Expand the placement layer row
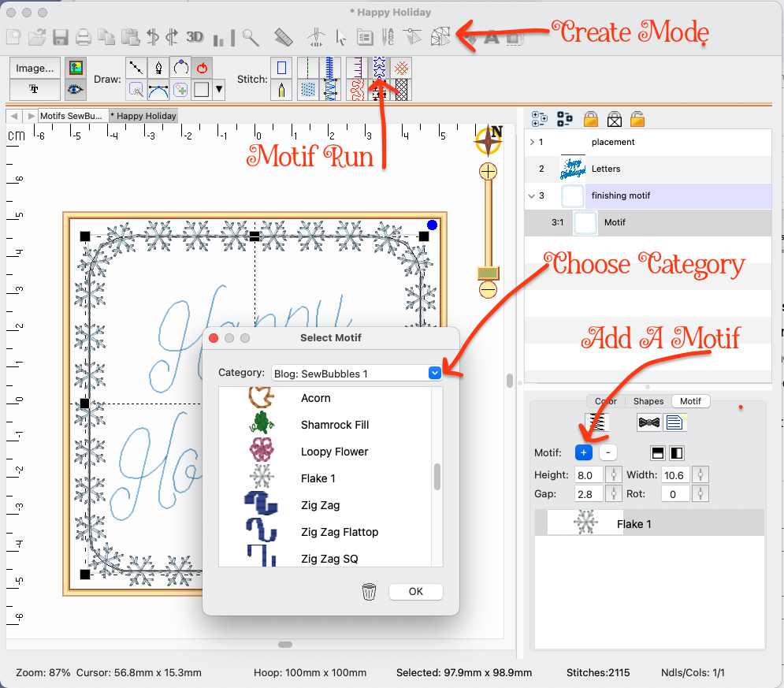784x688 pixels. pos(531,143)
